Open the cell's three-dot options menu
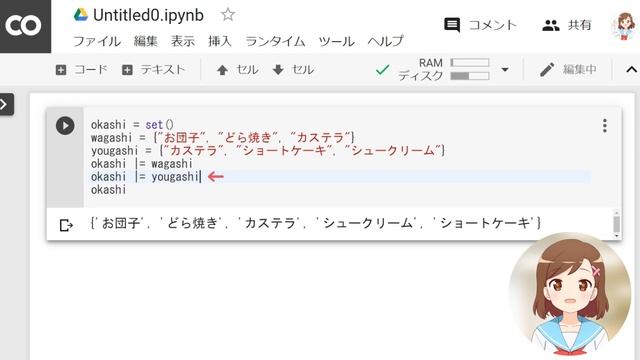 pyautogui.click(x=604, y=126)
